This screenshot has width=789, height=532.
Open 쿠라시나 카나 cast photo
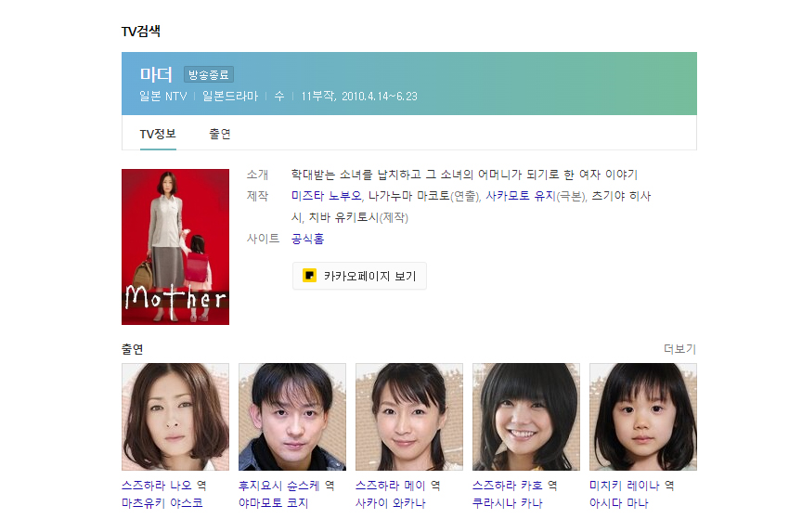(525, 417)
